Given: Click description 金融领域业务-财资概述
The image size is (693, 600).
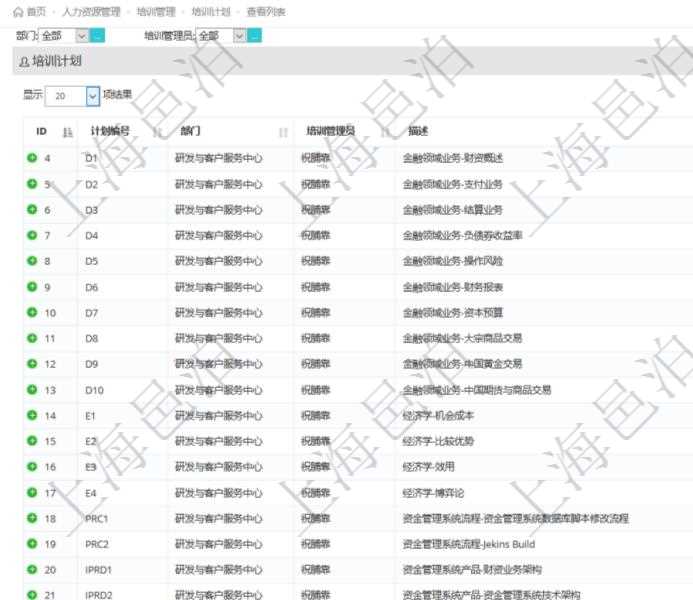Looking at the screenshot, I should tap(453, 158).
